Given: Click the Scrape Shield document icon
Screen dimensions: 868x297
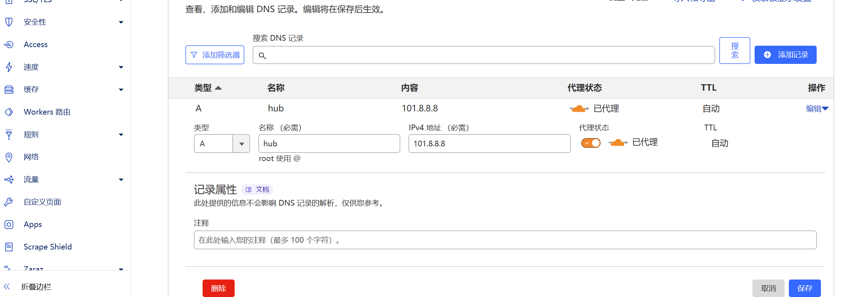Looking at the screenshot, I should coord(9,247).
